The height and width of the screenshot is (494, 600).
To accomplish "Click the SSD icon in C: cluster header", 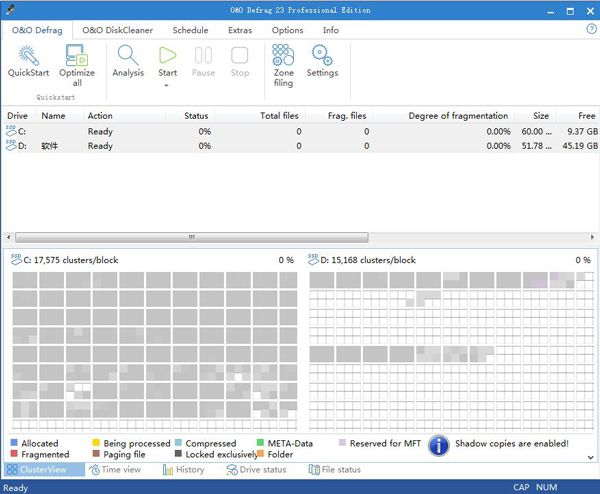I will [16, 259].
